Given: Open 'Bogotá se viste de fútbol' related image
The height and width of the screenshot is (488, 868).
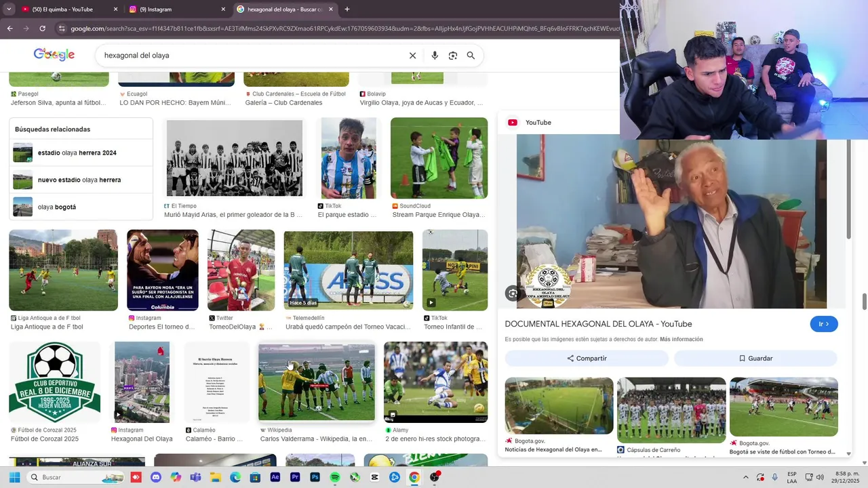Looking at the screenshot, I should point(784,407).
